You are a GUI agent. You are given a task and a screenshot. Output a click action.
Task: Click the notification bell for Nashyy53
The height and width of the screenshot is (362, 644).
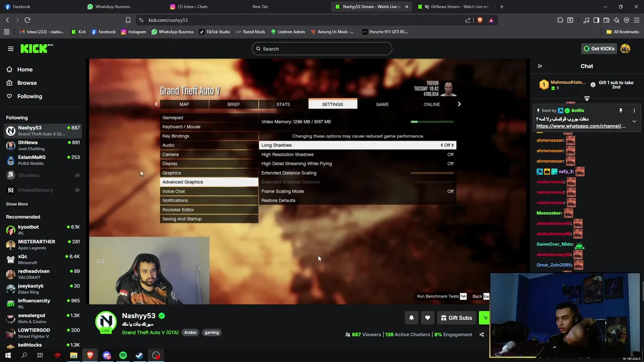pyautogui.click(x=411, y=318)
